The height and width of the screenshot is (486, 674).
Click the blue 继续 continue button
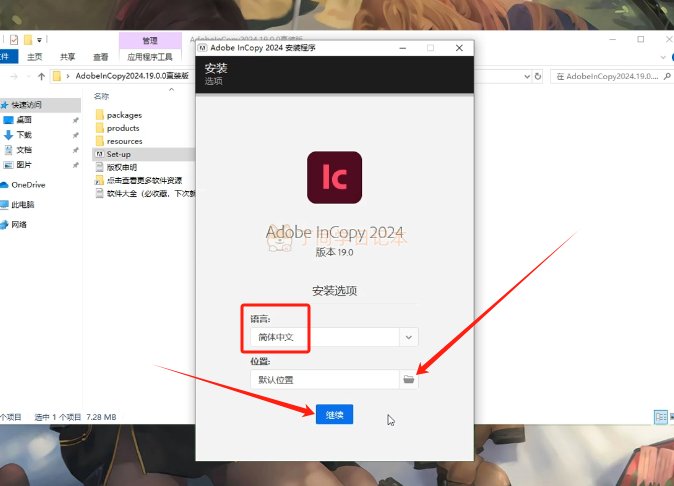click(334, 414)
